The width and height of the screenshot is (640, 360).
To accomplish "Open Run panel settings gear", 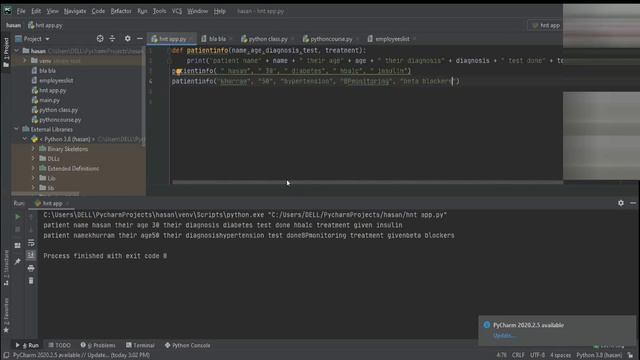I will click(621, 203).
